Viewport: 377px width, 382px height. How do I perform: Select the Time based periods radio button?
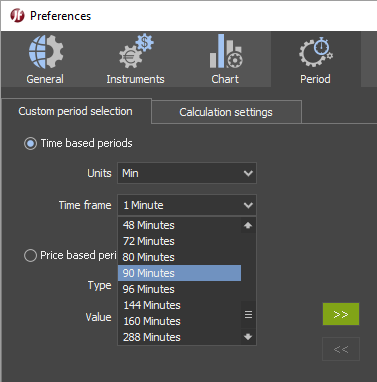point(30,144)
